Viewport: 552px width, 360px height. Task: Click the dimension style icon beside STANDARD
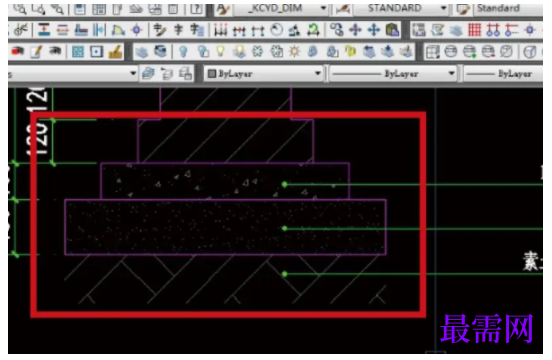coord(342,10)
